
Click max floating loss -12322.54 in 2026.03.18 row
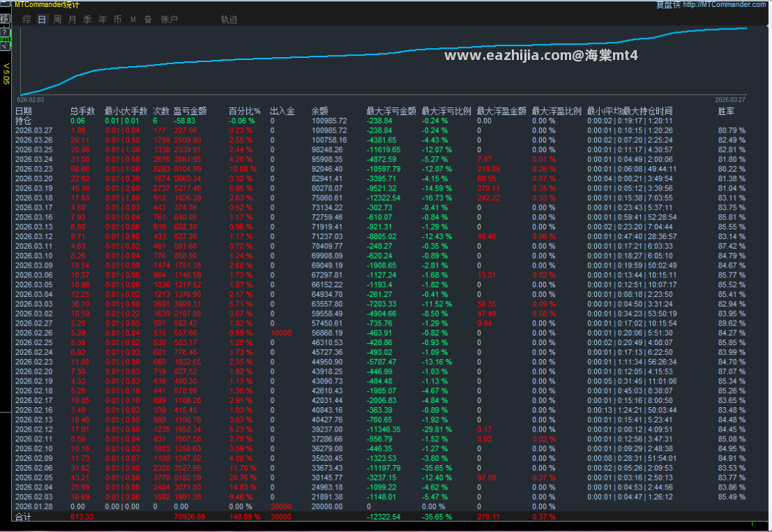click(x=384, y=198)
